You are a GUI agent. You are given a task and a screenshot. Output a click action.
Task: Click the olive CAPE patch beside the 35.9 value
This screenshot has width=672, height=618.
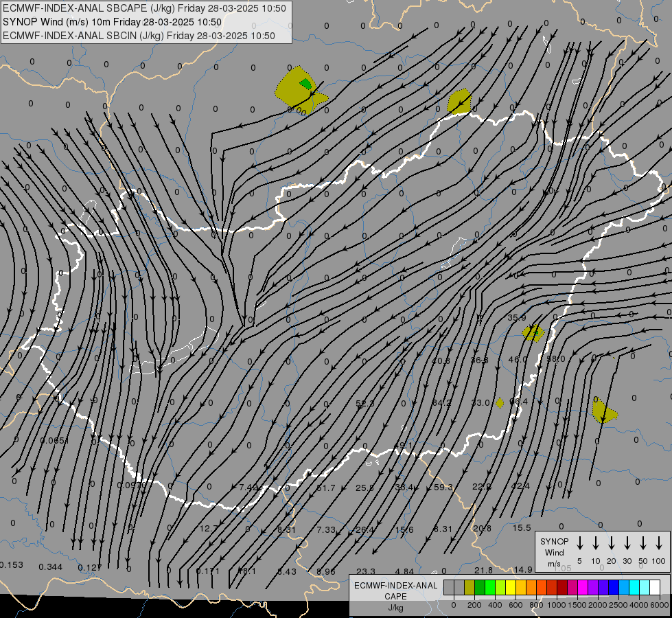[533, 333]
